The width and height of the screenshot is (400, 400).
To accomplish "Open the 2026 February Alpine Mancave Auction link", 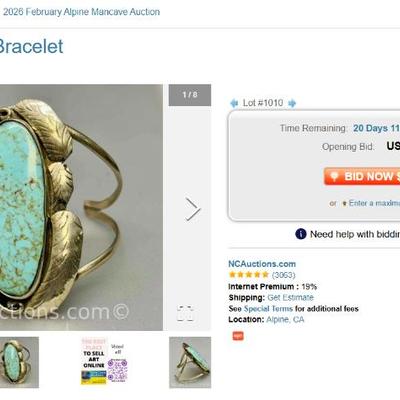I will (81, 12).
